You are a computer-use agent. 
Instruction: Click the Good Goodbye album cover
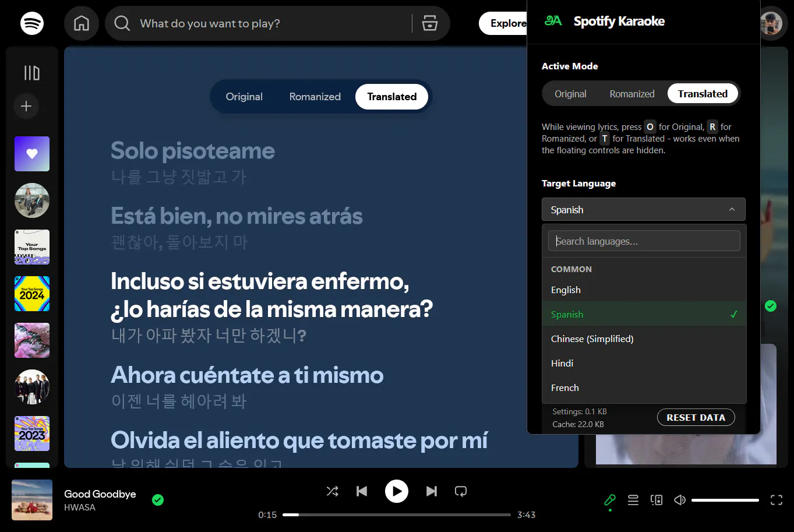[x=32, y=500]
